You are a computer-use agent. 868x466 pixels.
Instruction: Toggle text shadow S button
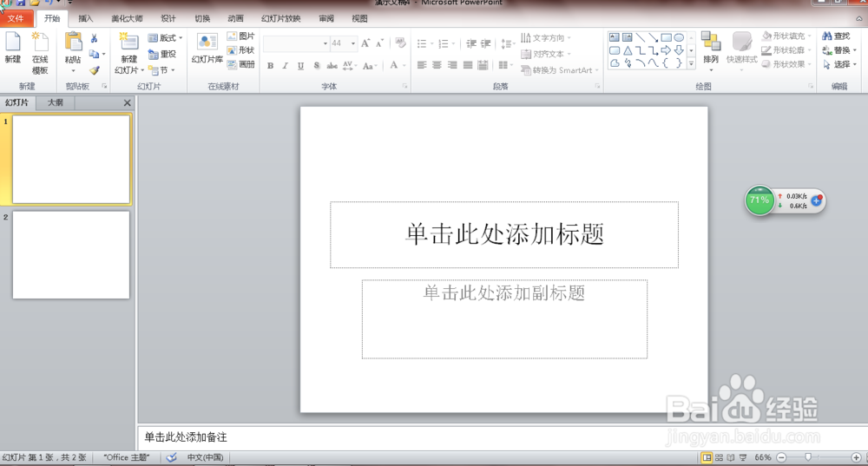point(316,66)
